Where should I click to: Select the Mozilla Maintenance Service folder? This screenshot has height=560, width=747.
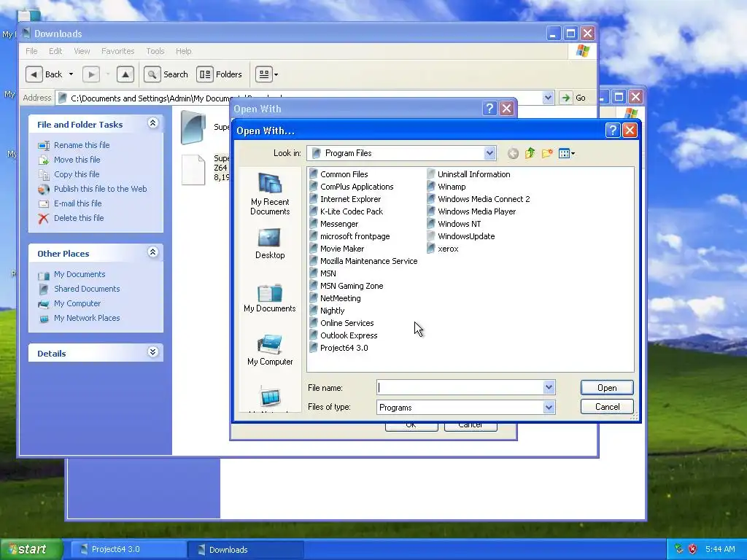tap(363, 261)
